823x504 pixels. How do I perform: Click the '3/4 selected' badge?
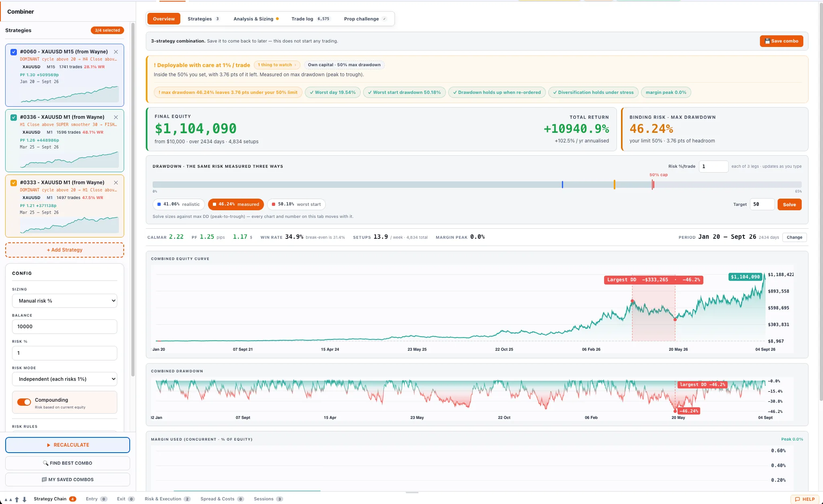pos(107,30)
